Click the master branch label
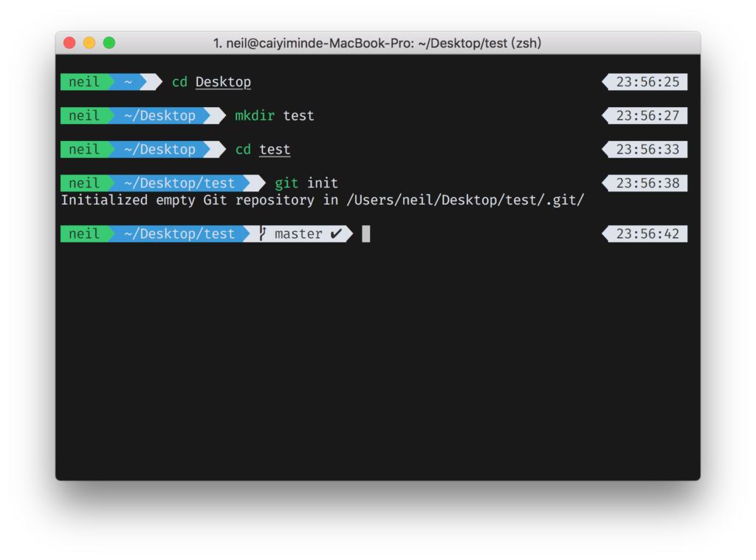This screenshot has height=560, width=756. (x=298, y=234)
